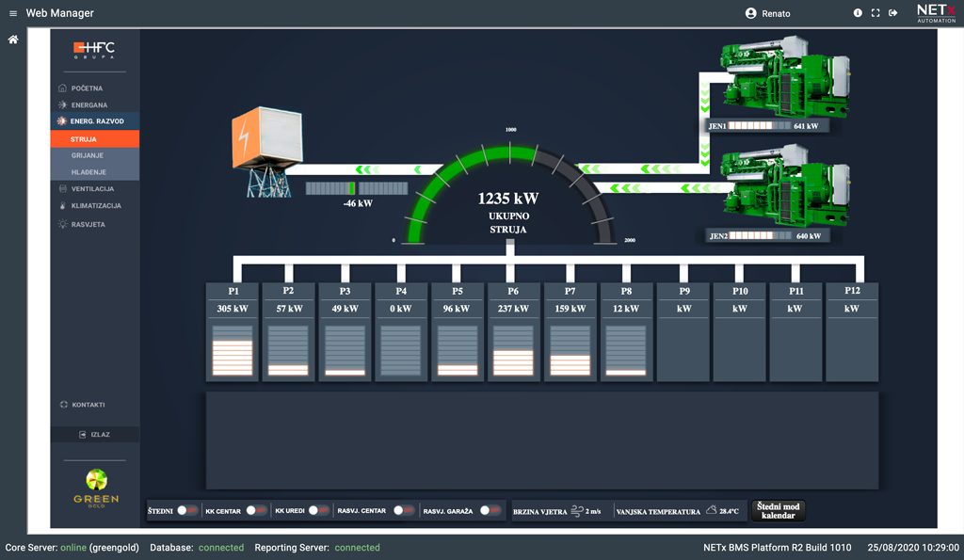964x560 pixels.
Task: Toggle the ŠTEDNI switch
Action: pyautogui.click(x=186, y=511)
